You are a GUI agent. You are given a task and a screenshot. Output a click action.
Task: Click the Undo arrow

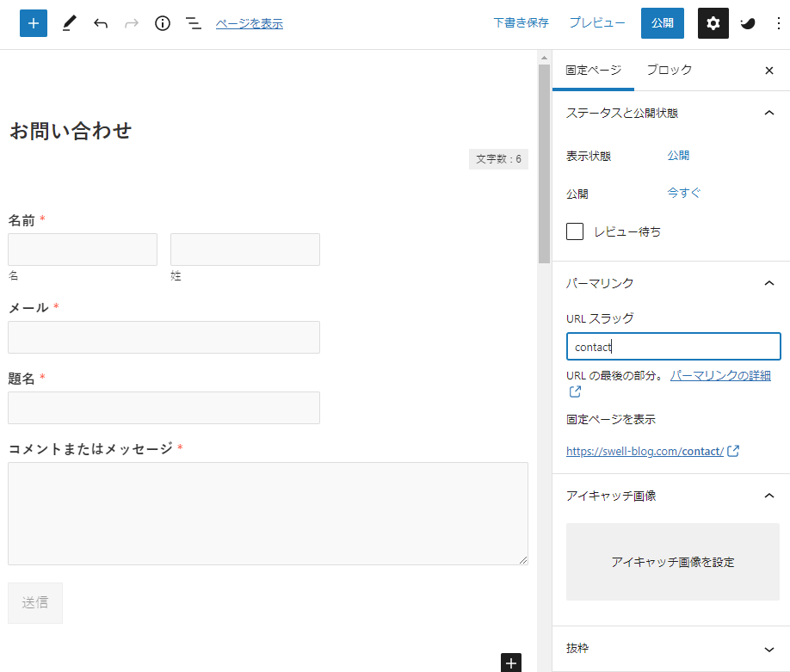[x=101, y=23]
